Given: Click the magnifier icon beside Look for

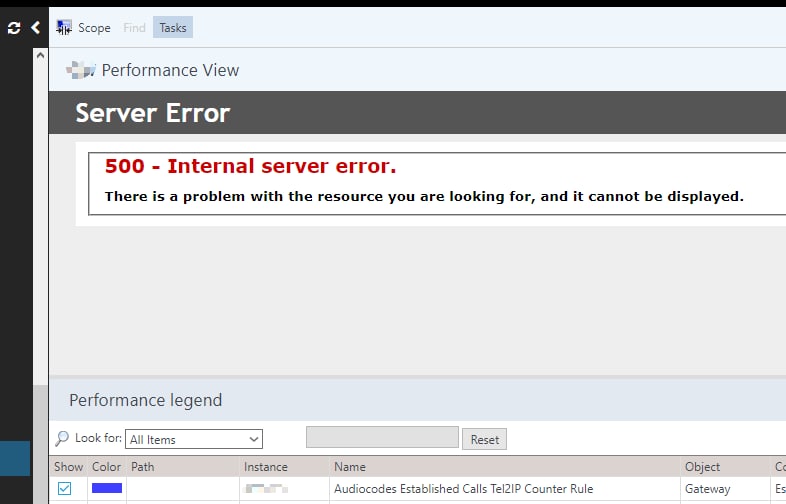Looking at the screenshot, I should 62,439.
